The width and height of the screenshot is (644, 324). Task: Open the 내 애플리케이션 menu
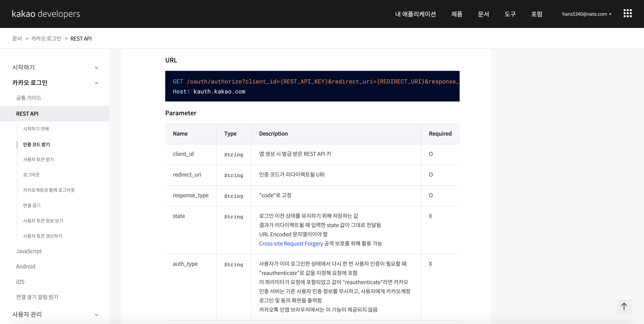coord(415,14)
